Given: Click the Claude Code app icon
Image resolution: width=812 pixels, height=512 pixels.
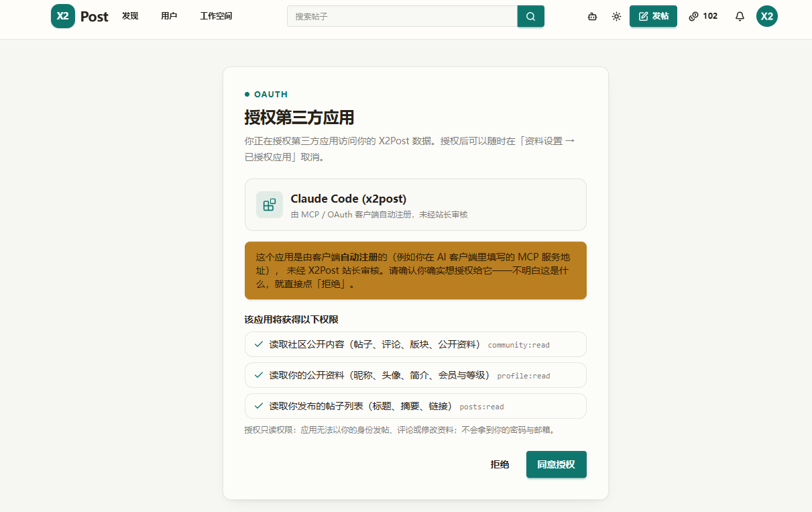Looking at the screenshot, I should coord(270,205).
